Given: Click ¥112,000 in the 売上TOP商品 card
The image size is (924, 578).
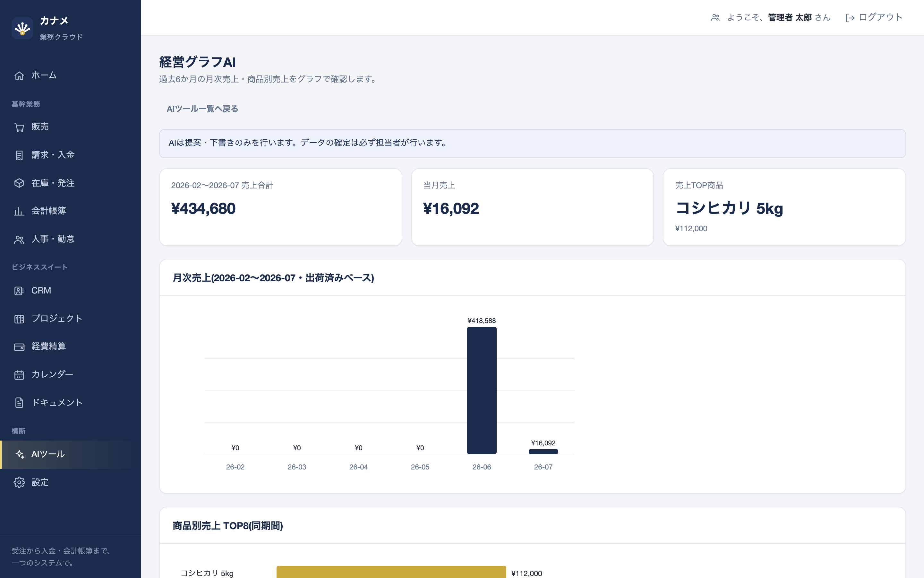Looking at the screenshot, I should (691, 229).
